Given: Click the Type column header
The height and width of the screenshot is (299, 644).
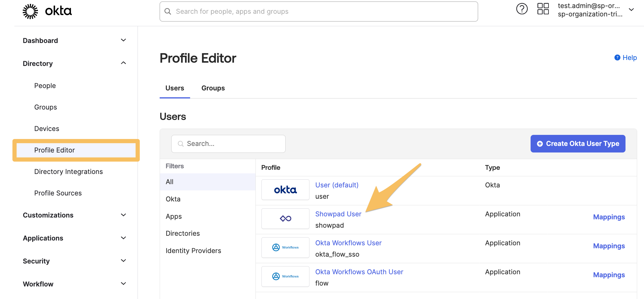Looking at the screenshot, I should coord(492,168).
